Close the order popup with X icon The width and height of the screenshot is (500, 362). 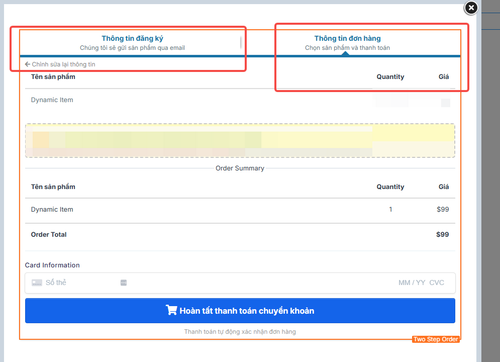tap(471, 8)
